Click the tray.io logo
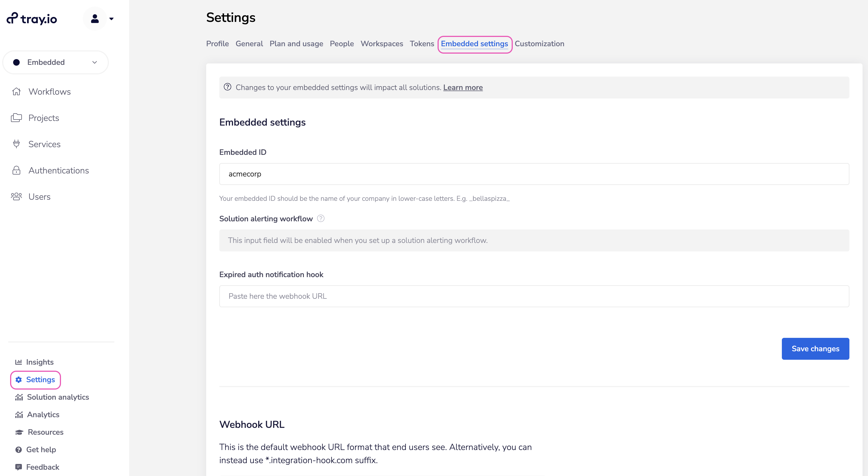Image resolution: width=868 pixels, height=476 pixels. click(32, 19)
